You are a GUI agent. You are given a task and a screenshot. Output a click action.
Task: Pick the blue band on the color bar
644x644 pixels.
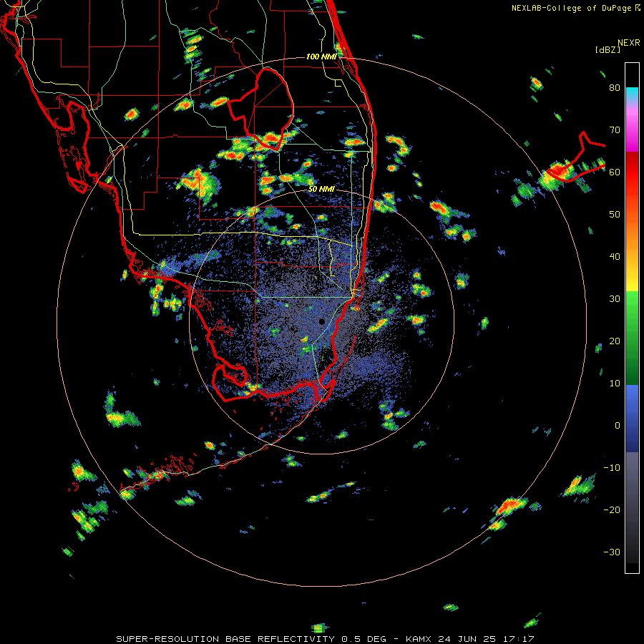[x=632, y=418]
